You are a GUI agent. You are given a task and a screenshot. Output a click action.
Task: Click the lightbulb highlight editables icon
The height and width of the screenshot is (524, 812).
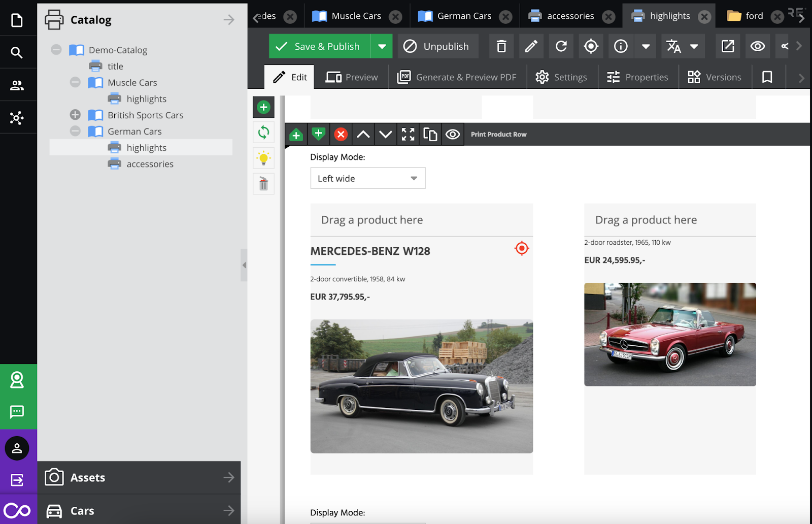pyautogui.click(x=263, y=158)
